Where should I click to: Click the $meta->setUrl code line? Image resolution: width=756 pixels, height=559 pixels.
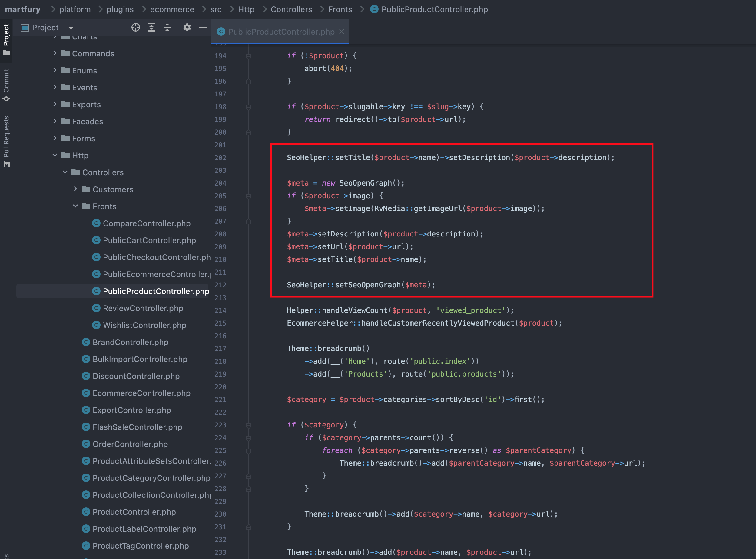pos(350,246)
